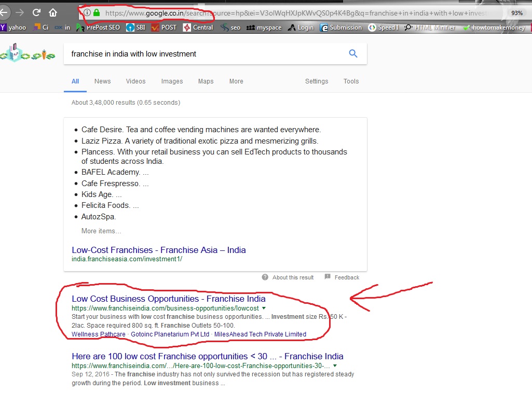Image resolution: width=532 pixels, height=394 pixels.
Task: Open the myspace bookmark
Action: click(264, 27)
